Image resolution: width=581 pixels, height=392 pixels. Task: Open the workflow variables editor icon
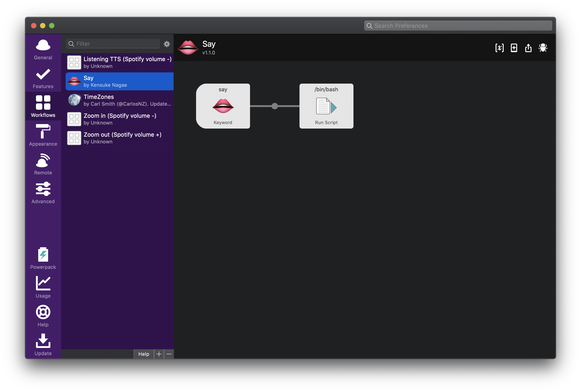499,48
